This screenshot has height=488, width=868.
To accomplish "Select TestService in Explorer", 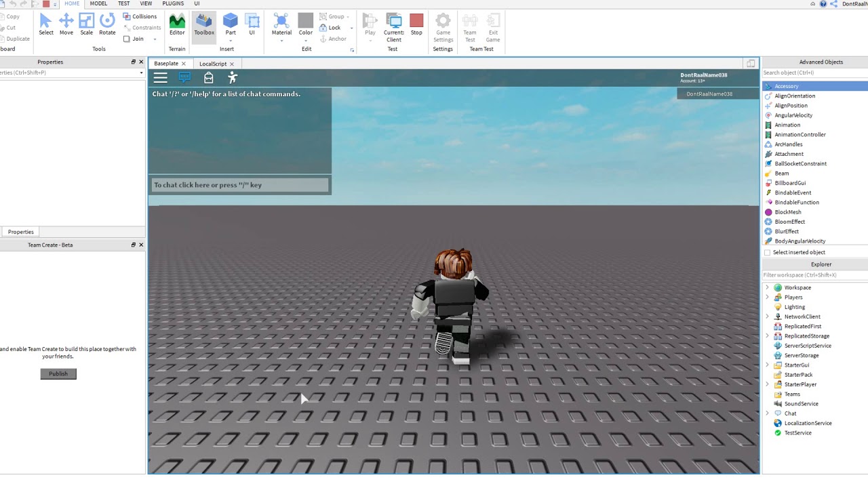I will (797, 433).
